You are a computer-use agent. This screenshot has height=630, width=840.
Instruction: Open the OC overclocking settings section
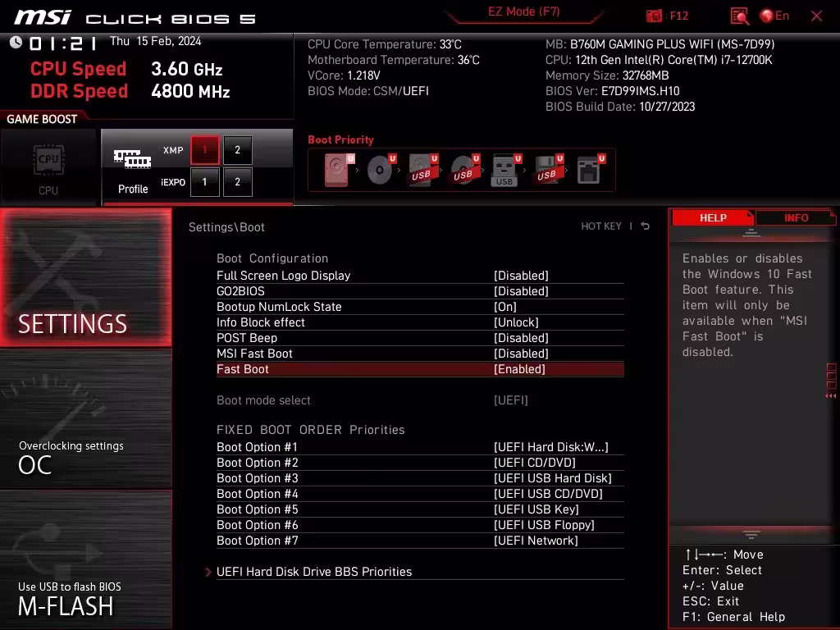coord(85,418)
